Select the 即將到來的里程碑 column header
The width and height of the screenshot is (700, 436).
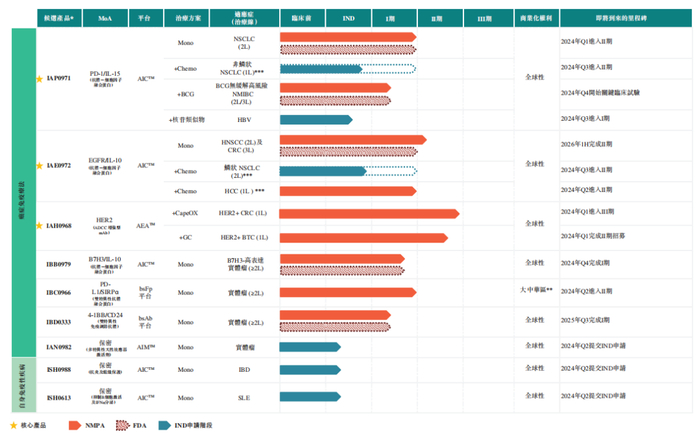[626, 18]
